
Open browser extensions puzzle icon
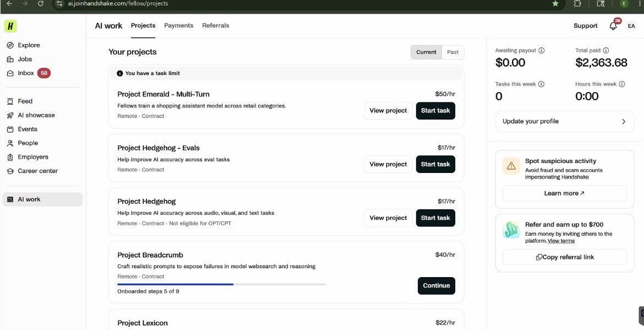point(577,3)
